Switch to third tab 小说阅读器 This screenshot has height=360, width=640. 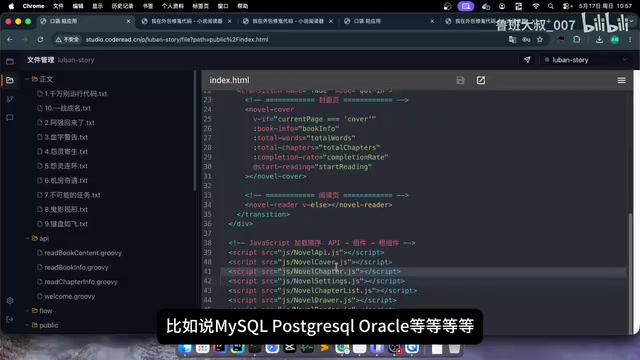coord(287,21)
